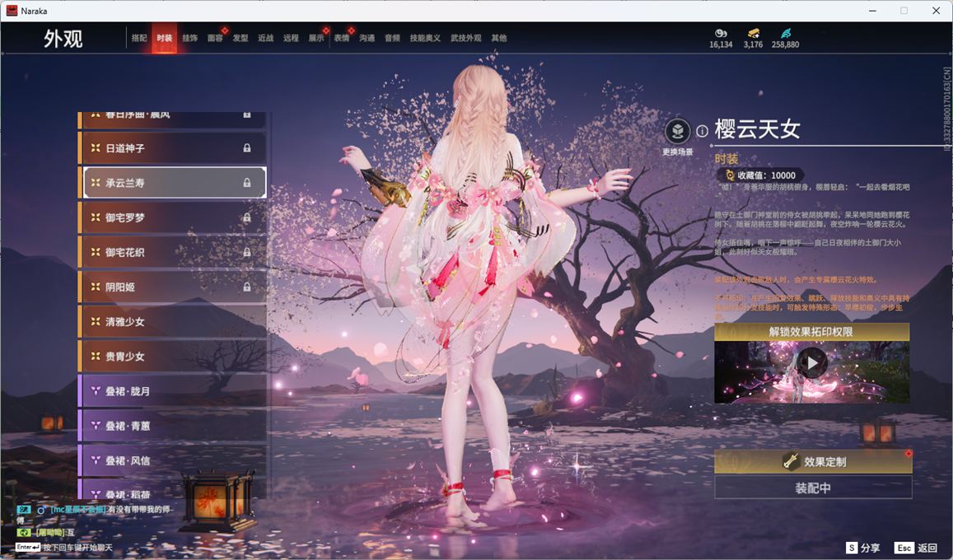Viewport: 953px width, 560px height.
Task: Click the Esc 返回 back button
Action: (916, 548)
